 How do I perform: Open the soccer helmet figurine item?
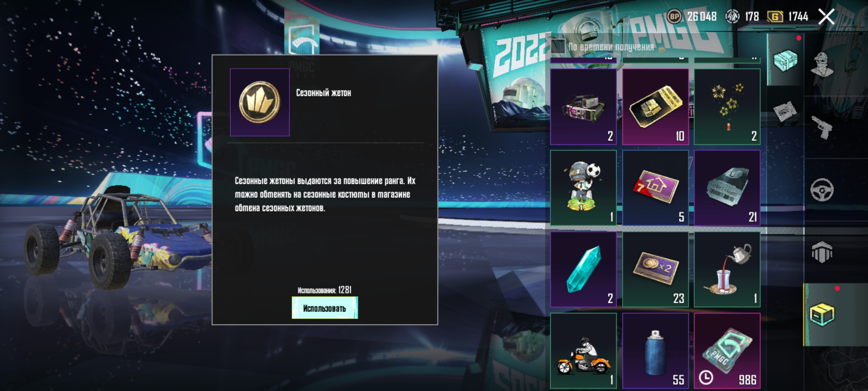point(583,188)
